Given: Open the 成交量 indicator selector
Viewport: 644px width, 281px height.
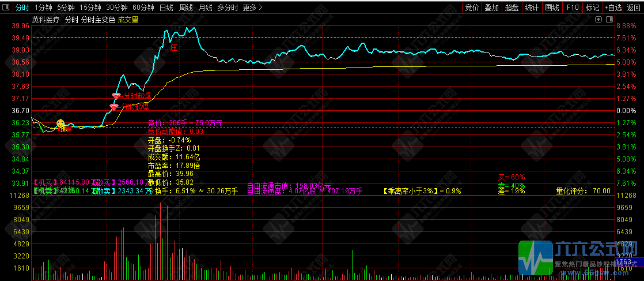Looking at the screenshot, I should click(128, 19).
